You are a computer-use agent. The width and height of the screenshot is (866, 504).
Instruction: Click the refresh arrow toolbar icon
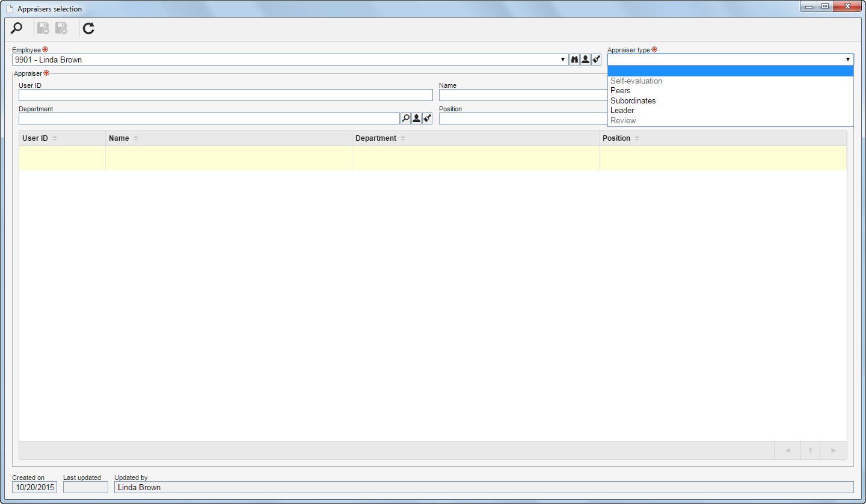tap(89, 28)
